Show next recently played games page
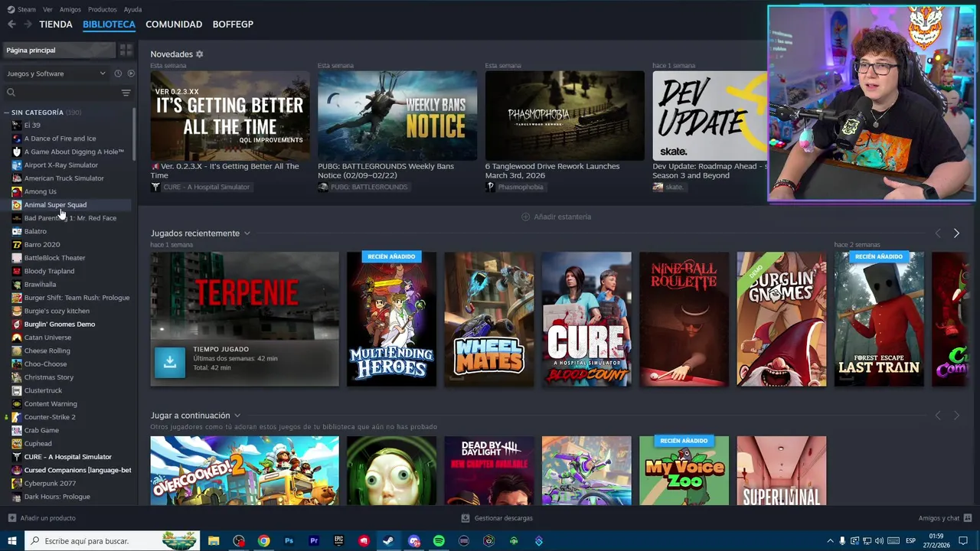Screen dimensions: 980x551 tap(956, 233)
